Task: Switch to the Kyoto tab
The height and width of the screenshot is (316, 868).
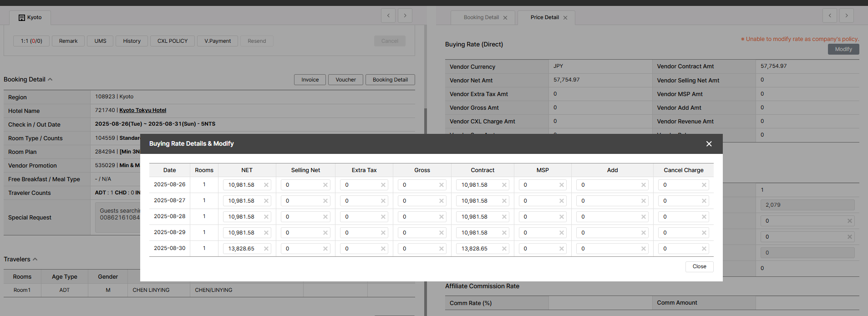Action: tap(30, 18)
